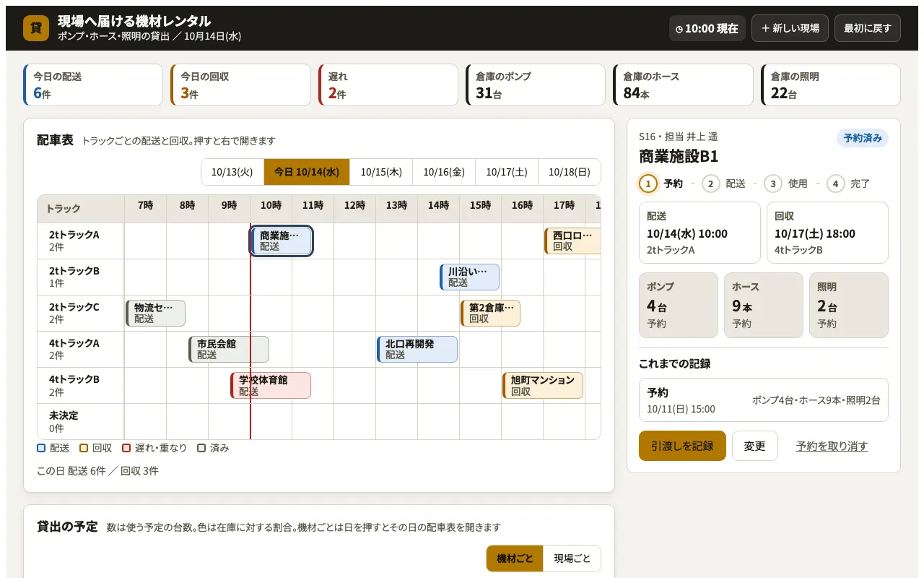Open the 商業施設 delivery block on 2tトラックA
Screen dimensions: 924x578
click(282, 241)
